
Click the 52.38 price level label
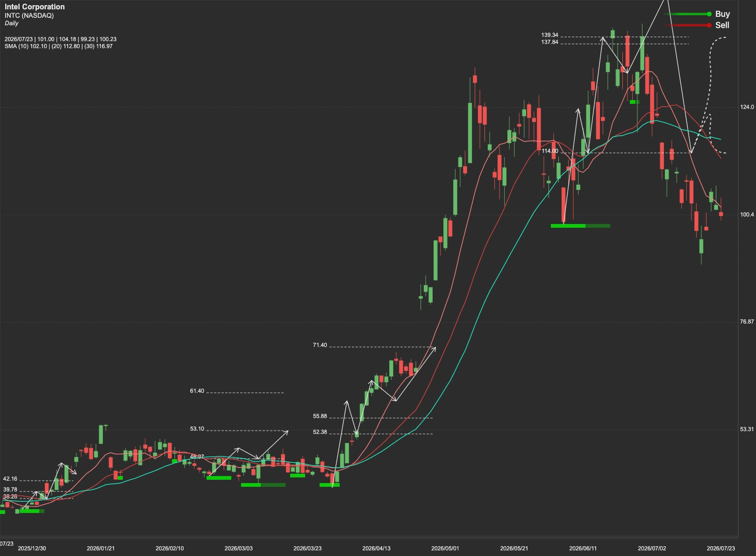[x=320, y=432]
